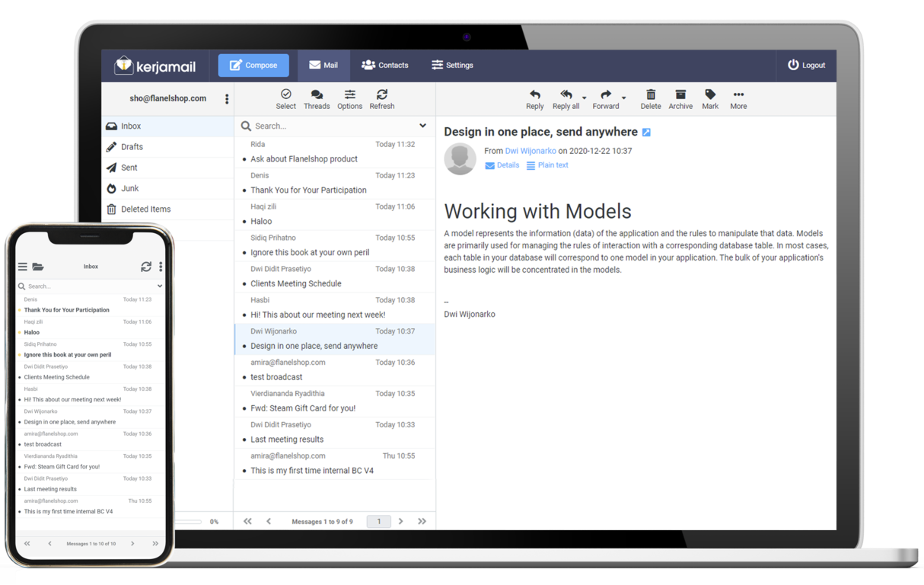This screenshot has height=585, width=924.
Task: Open laptop 'Last meeting results' email
Action: 334,433
